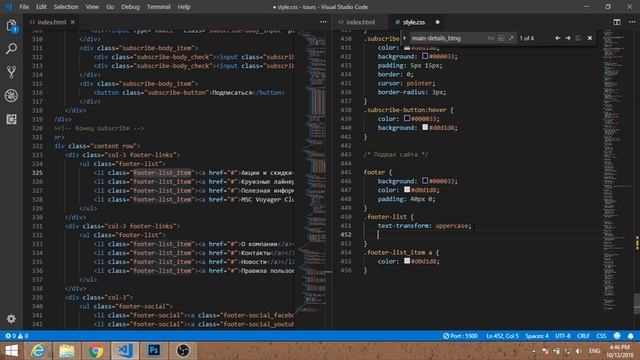The image size is (640, 360).
Task: Open Google Chrome from taskbar
Action: tap(96, 351)
